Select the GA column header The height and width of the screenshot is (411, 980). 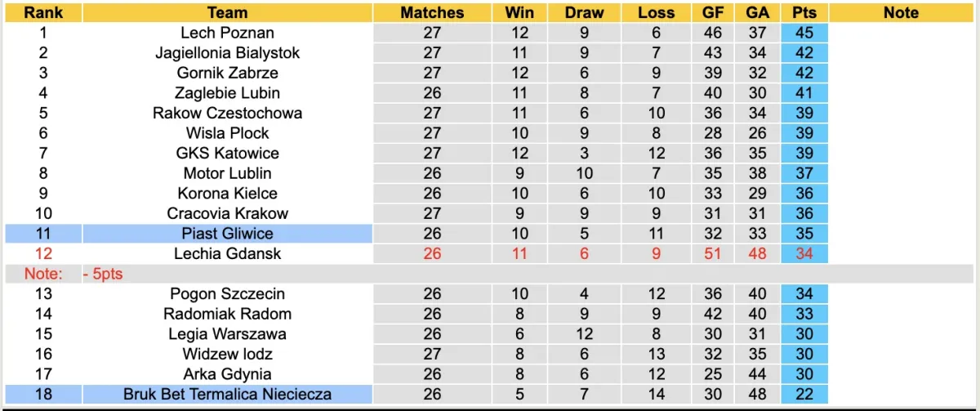pos(756,13)
